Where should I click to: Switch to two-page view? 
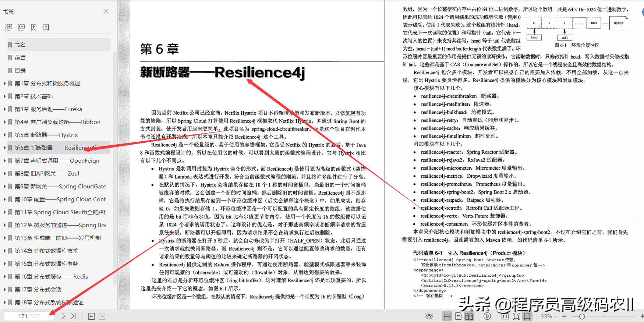[x=469, y=316]
